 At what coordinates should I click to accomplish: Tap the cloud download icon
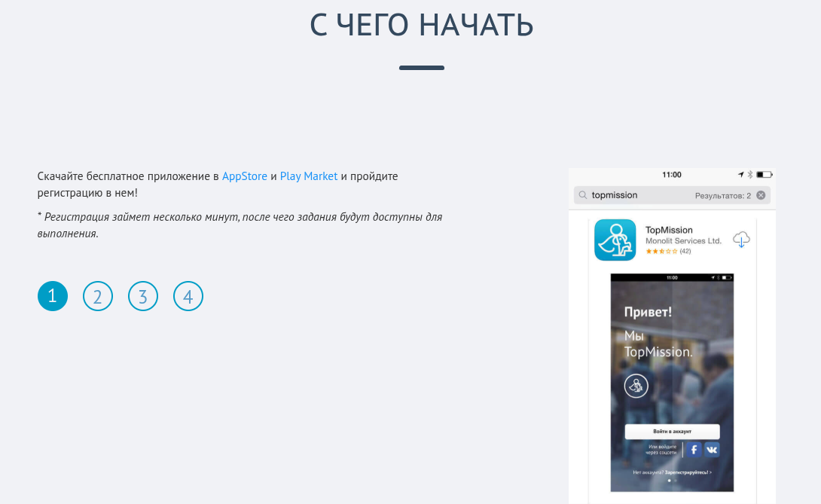point(741,239)
